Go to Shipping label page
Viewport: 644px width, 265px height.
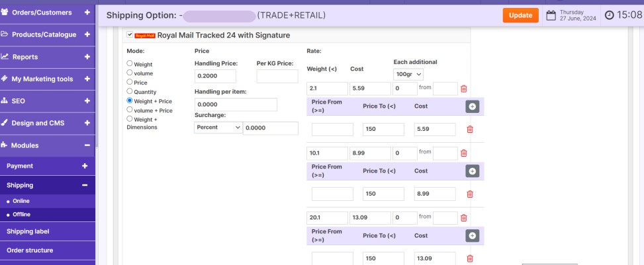[x=28, y=231]
